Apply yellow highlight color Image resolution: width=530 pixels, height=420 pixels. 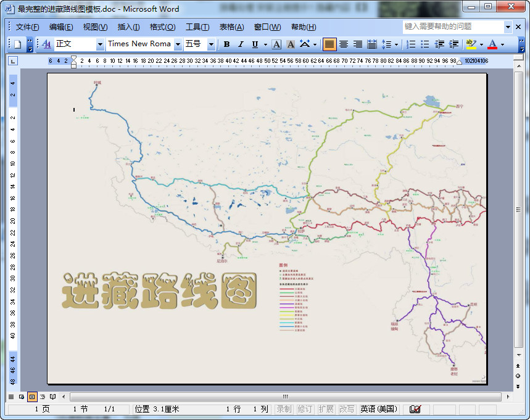click(x=471, y=44)
